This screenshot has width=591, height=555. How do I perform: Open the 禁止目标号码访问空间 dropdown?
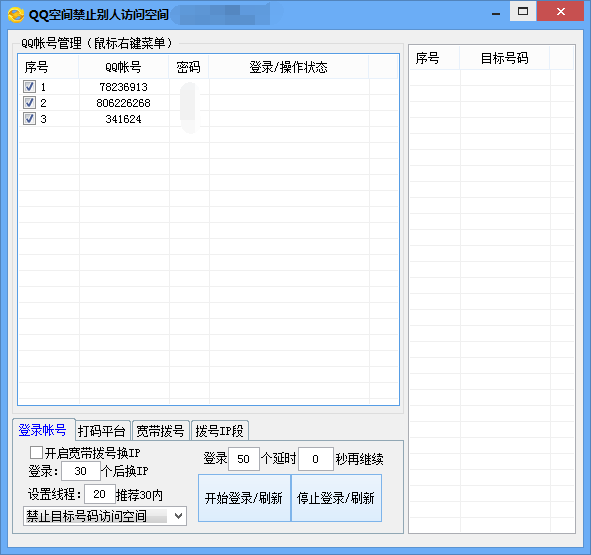coord(105,516)
